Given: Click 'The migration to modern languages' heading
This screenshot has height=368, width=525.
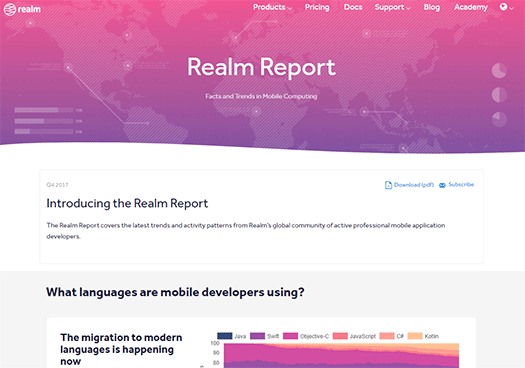Looking at the screenshot, I should click(x=121, y=349).
